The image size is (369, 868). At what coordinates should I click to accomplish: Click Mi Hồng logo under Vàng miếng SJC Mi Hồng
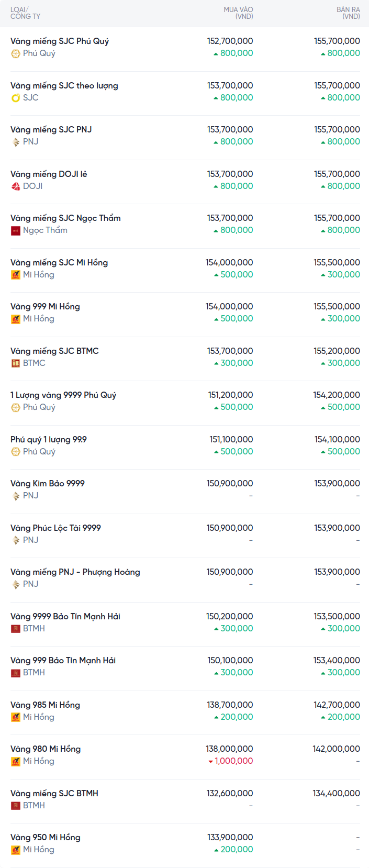pyautogui.click(x=16, y=275)
